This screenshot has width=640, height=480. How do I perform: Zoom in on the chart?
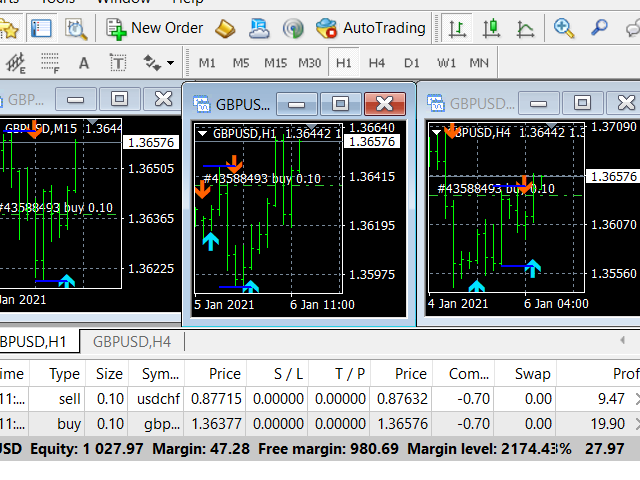564,28
